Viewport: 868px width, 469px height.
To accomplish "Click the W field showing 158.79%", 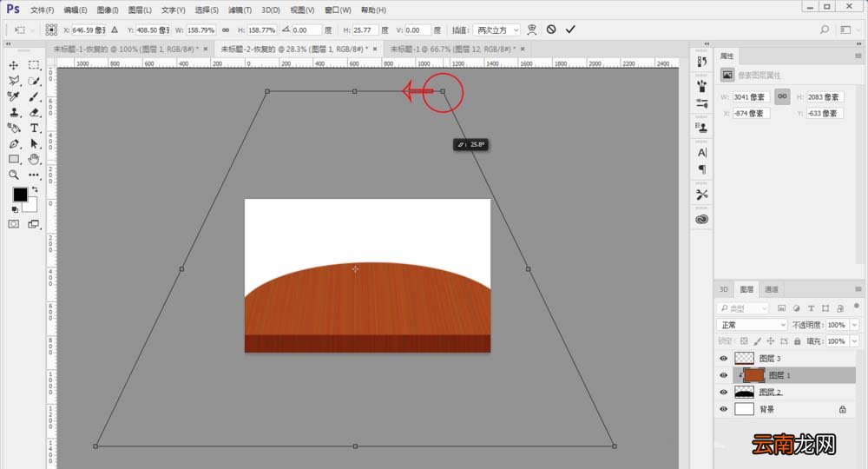I will (x=201, y=30).
